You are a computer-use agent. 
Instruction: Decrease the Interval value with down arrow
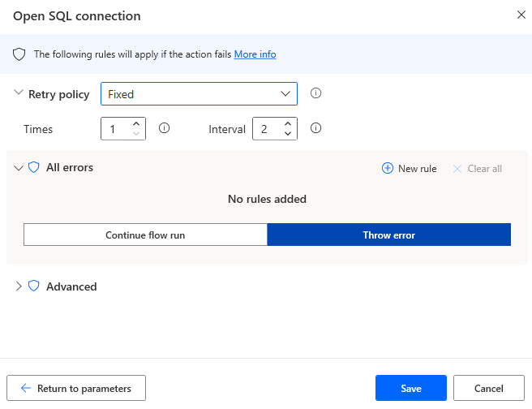click(x=288, y=133)
